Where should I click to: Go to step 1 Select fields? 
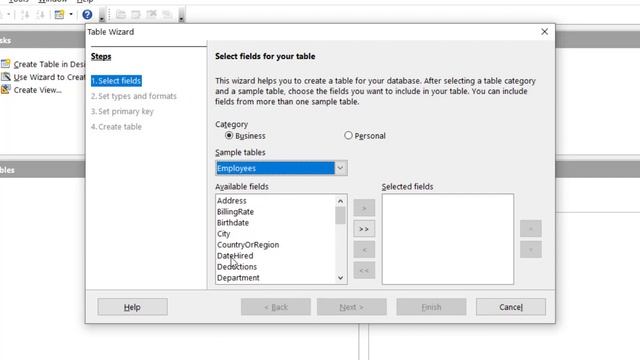coord(116,81)
